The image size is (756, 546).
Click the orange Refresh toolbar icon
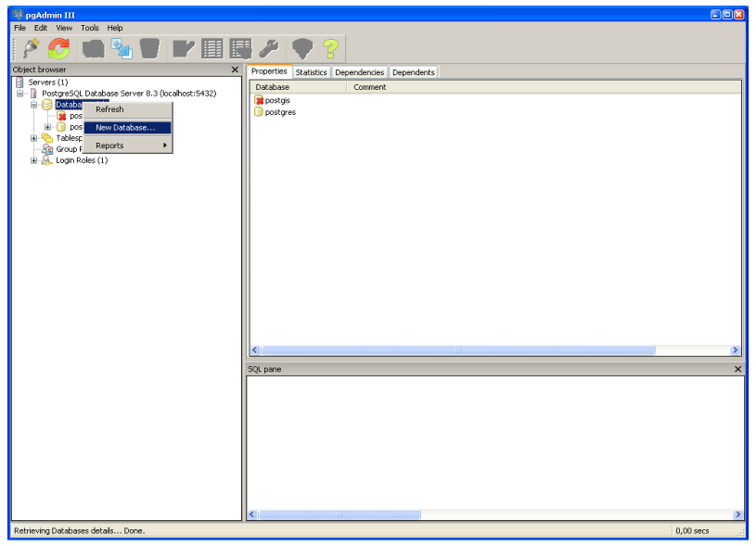point(58,48)
